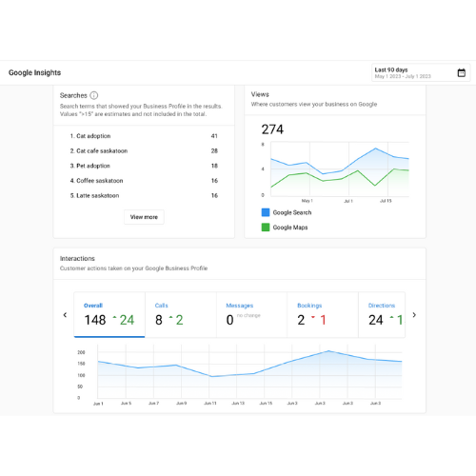Click the Google Insights heading
The image size is (476, 476).
point(34,72)
